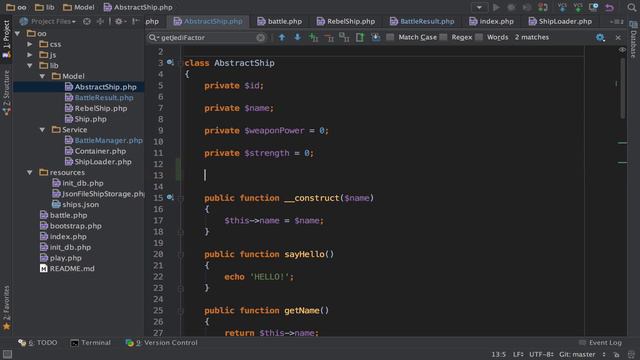Jump to previous search occurrence arrow

(x=282, y=38)
